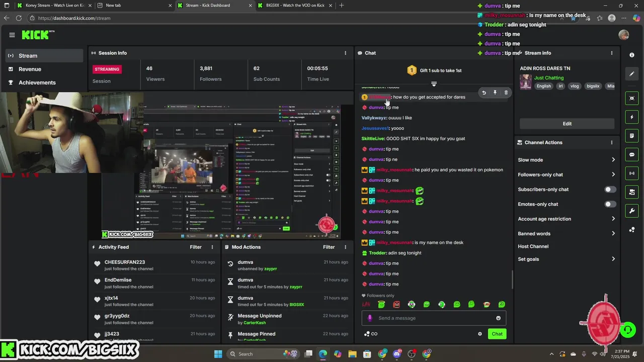
Task: Click the chat panel scrollbar
Action: pyautogui.click(x=512, y=279)
